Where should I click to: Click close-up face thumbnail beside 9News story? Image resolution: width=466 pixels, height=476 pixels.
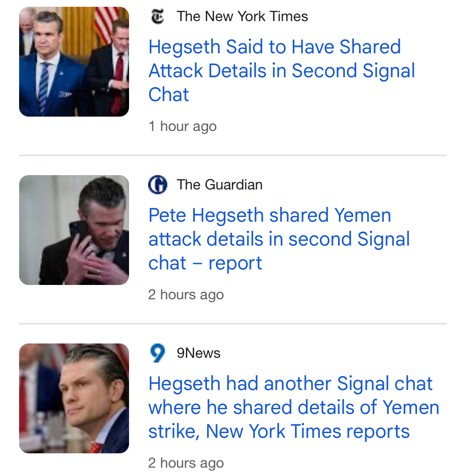tap(74, 398)
